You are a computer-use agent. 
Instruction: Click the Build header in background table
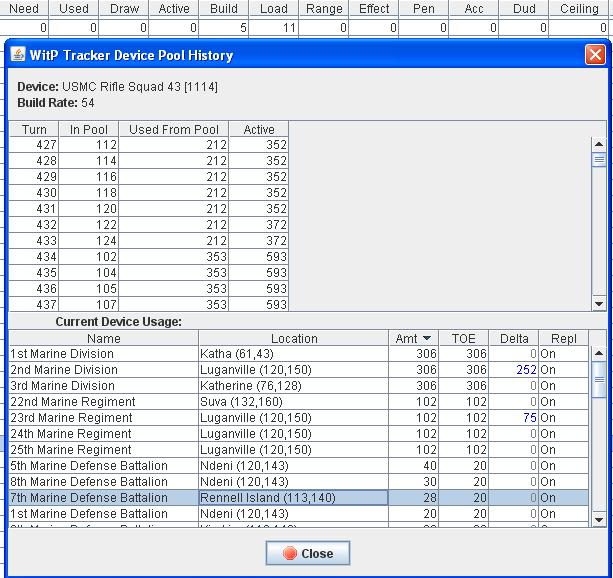224,9
